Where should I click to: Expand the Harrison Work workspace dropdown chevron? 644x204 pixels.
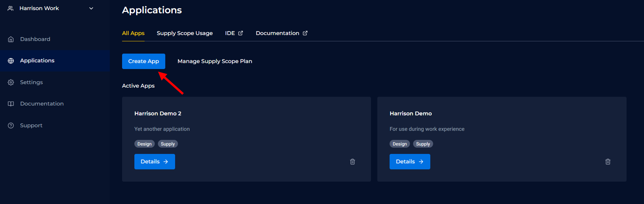pyautogui.click(x=91, y=8)
